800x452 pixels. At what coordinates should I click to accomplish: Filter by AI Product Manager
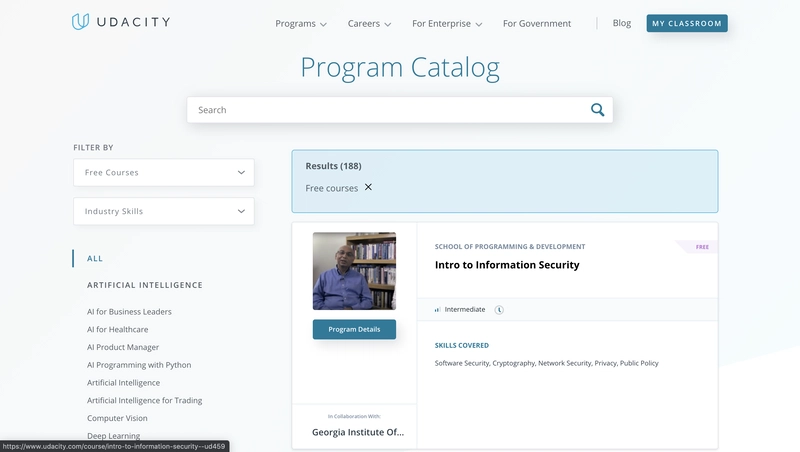123,347
